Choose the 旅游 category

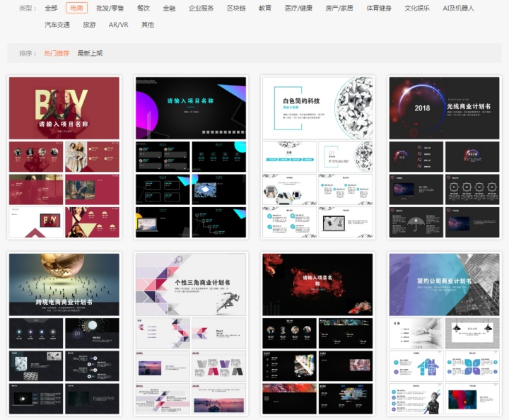(x=89, y=25)
